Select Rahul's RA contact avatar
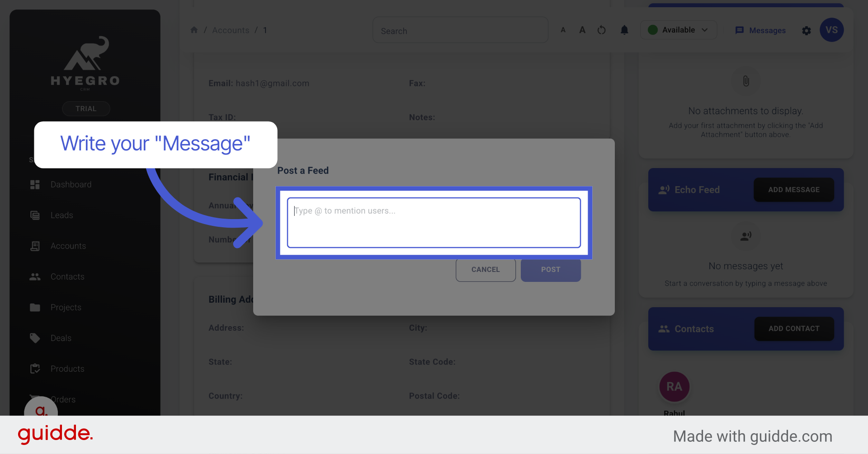Screen dimensions: 868x454 tap(674, 387)
